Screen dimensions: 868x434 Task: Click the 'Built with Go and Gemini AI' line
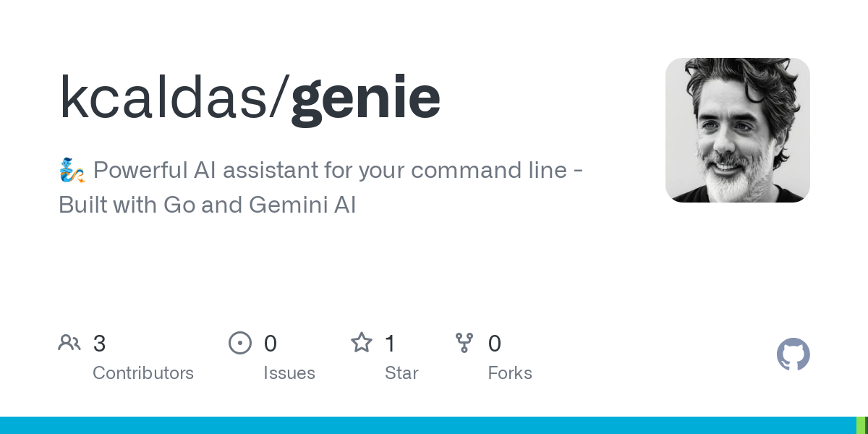click(208, 205)
